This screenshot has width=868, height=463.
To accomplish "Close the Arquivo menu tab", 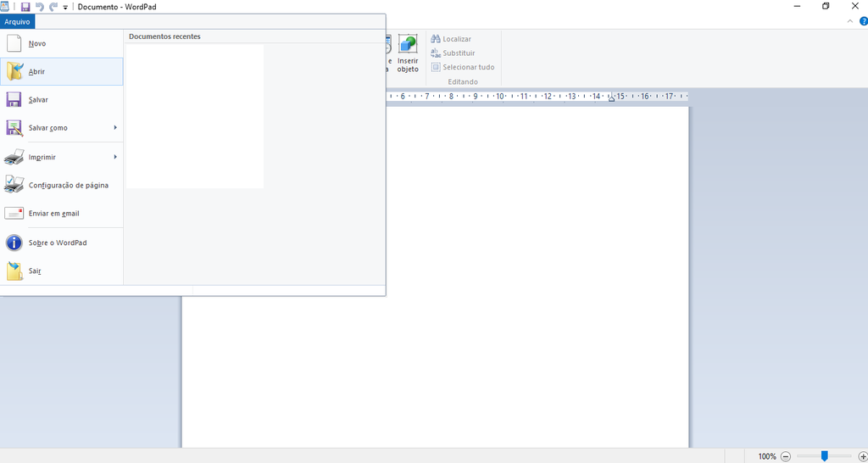I will click(x=17, y=22).
